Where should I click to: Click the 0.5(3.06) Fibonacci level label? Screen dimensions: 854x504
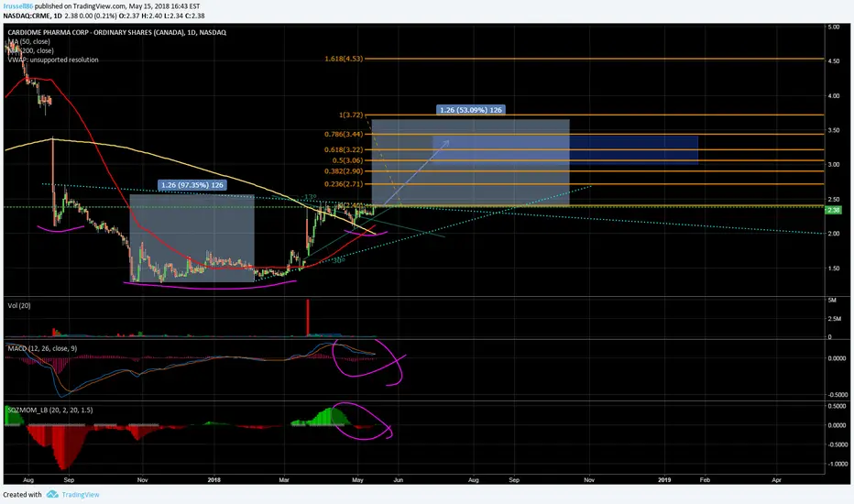(x=347, y=160)
